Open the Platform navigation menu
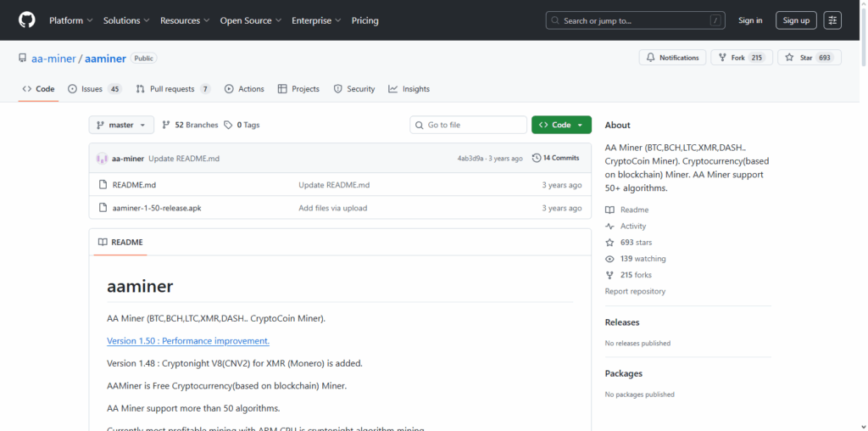 71,20
